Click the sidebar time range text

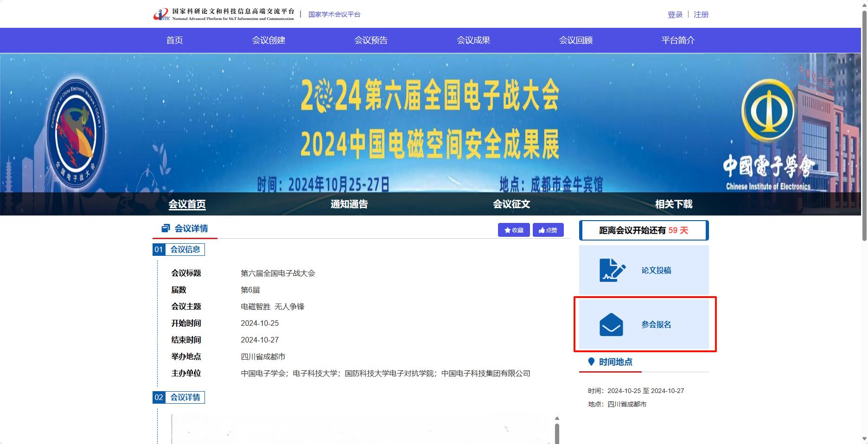click(636, 391)
